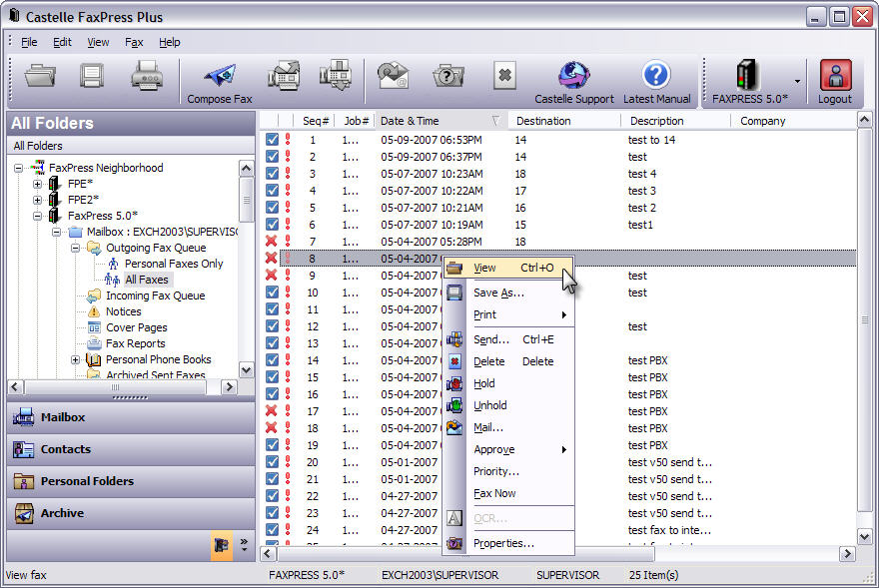Click the mail envelope toolbar icon

point(393,75)
